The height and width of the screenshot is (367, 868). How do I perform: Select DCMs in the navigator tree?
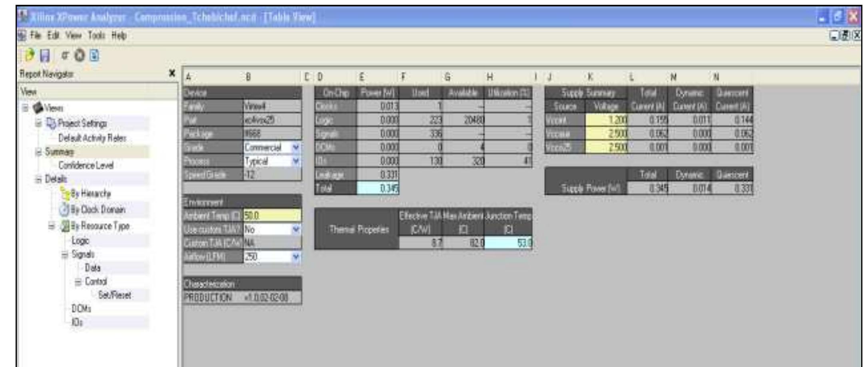81,309
